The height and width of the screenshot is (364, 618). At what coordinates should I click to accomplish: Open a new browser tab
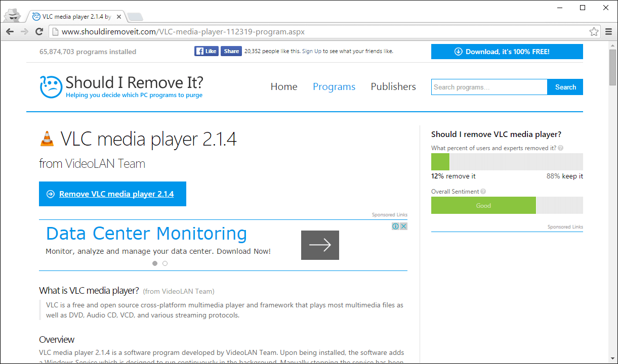[135, 17]
